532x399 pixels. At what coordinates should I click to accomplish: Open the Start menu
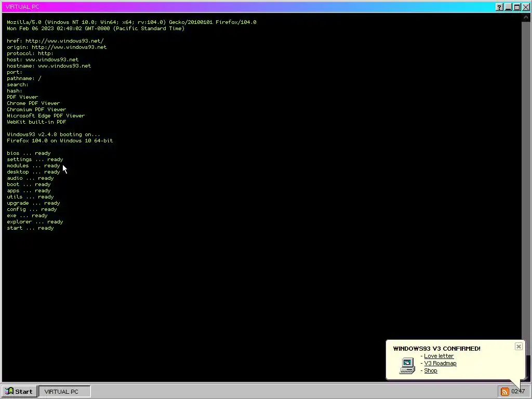click(19, 392)
